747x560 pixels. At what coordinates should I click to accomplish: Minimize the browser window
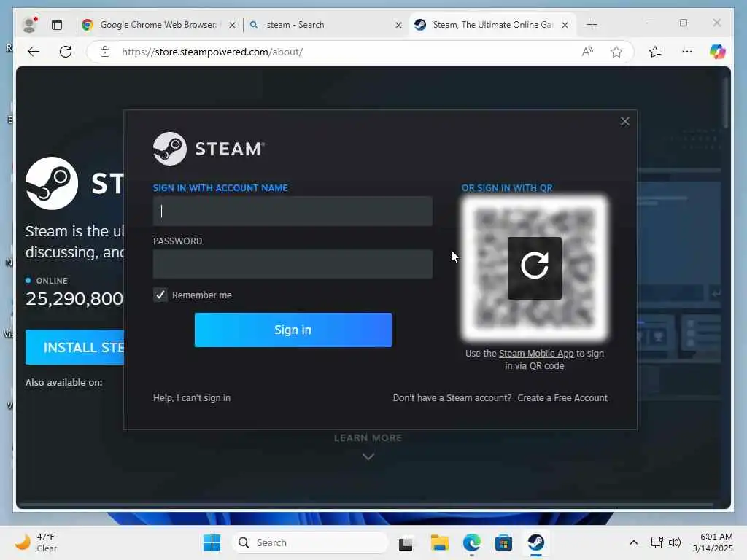[650, 23]
